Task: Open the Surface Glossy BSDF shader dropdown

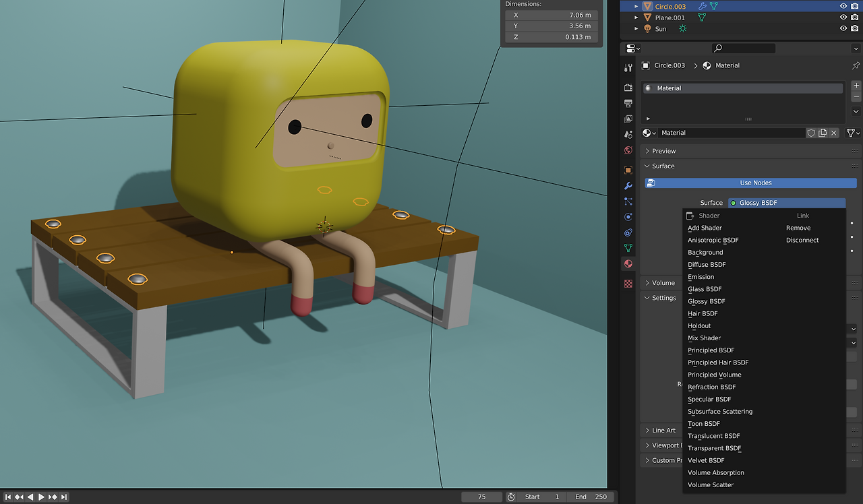Action: coord(787,203)
